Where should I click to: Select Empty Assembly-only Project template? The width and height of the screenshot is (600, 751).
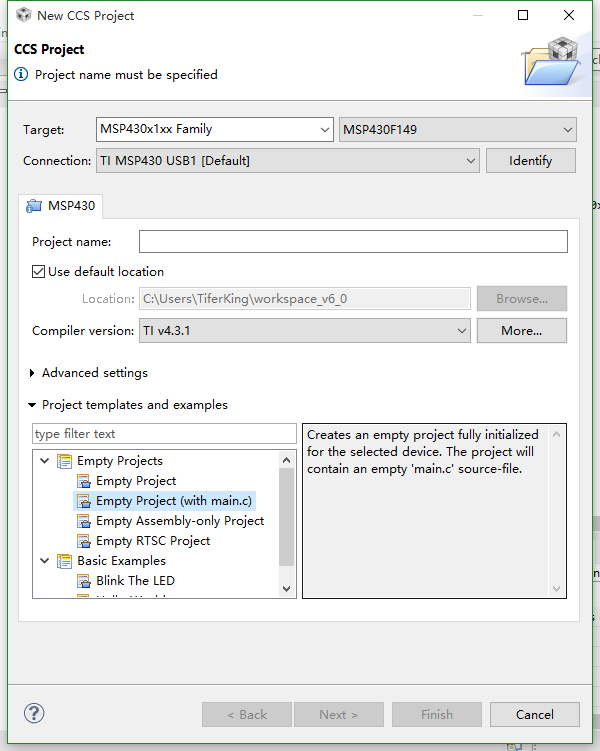180,521
